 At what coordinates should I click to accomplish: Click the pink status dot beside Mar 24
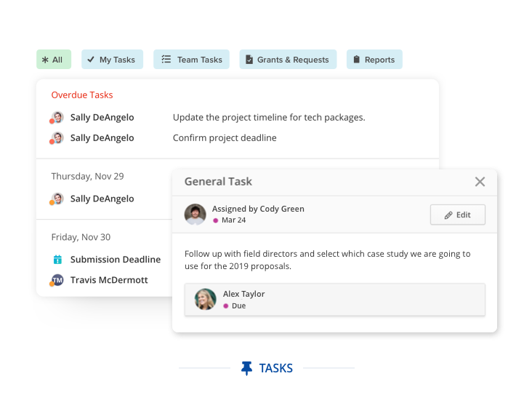tap(215, 220)
